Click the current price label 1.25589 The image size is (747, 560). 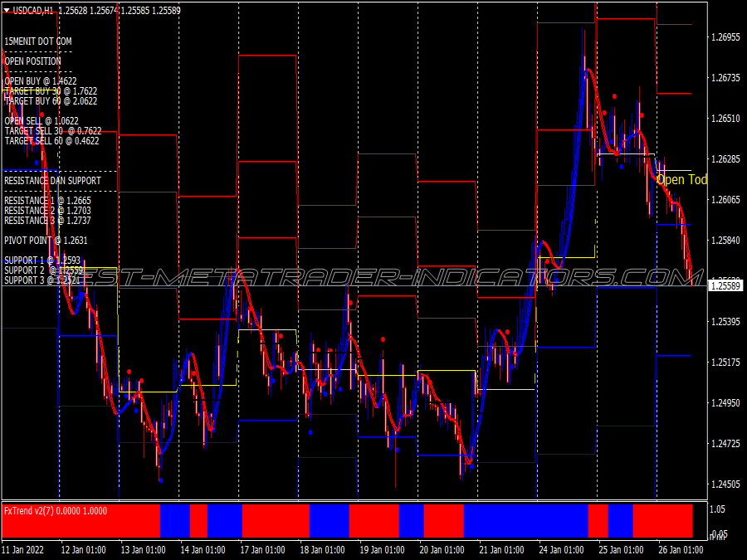click(725, 285)
